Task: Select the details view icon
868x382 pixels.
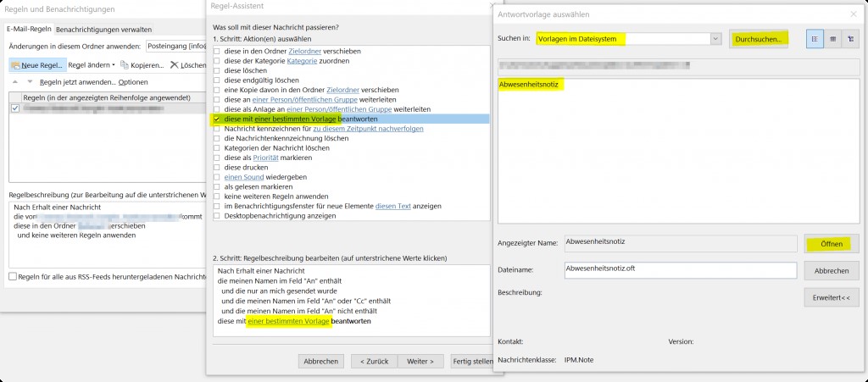Action: [x=832, y=39]
